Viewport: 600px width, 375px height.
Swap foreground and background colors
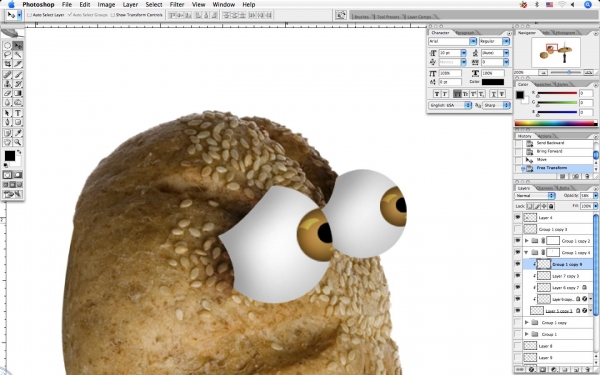pos(19,152)
